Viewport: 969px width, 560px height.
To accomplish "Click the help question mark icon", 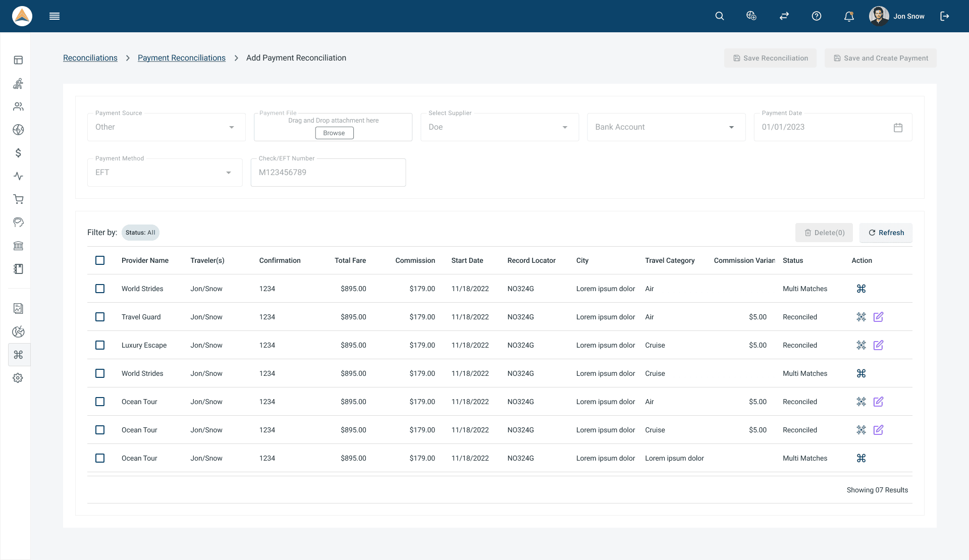I will point(817,16).
